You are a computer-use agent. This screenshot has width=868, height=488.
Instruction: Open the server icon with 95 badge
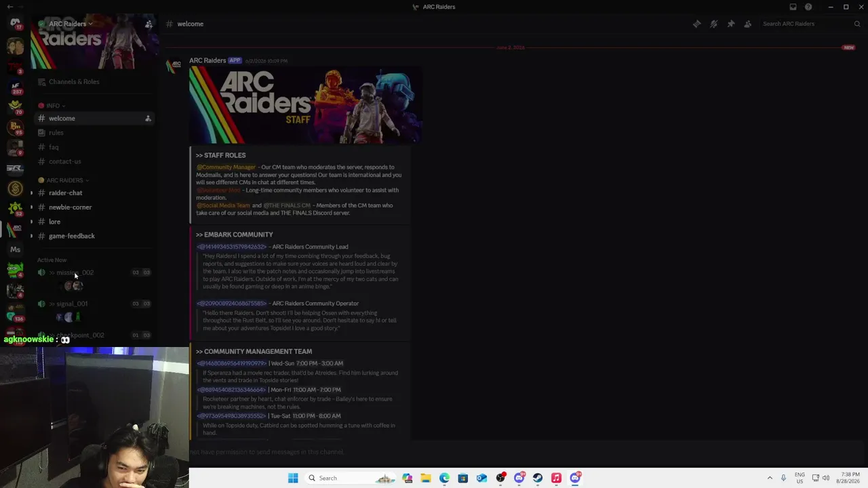point(15,127)
